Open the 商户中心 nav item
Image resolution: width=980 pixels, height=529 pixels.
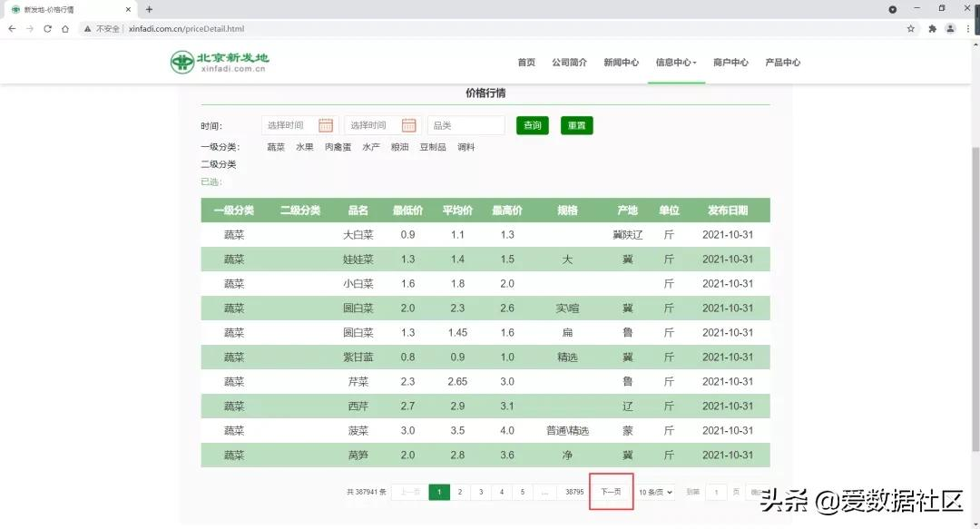pos(730,63)
